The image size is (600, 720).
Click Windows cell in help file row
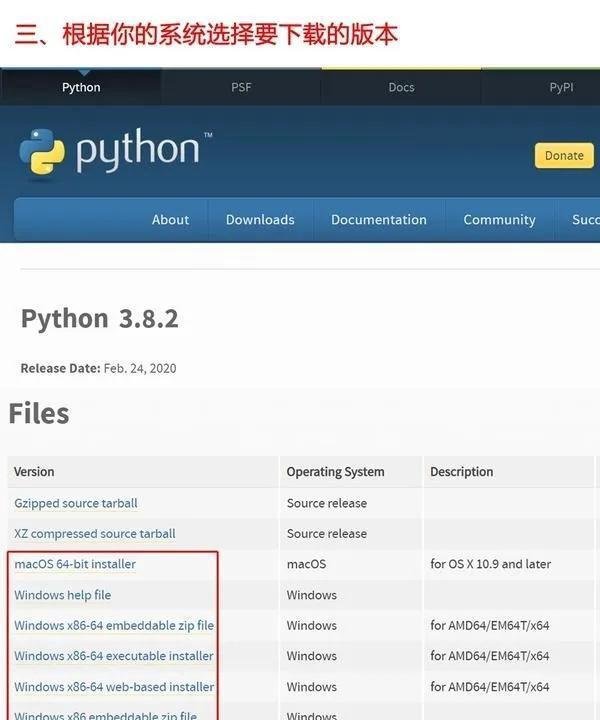pyautogui.click(x=311, y=595)
